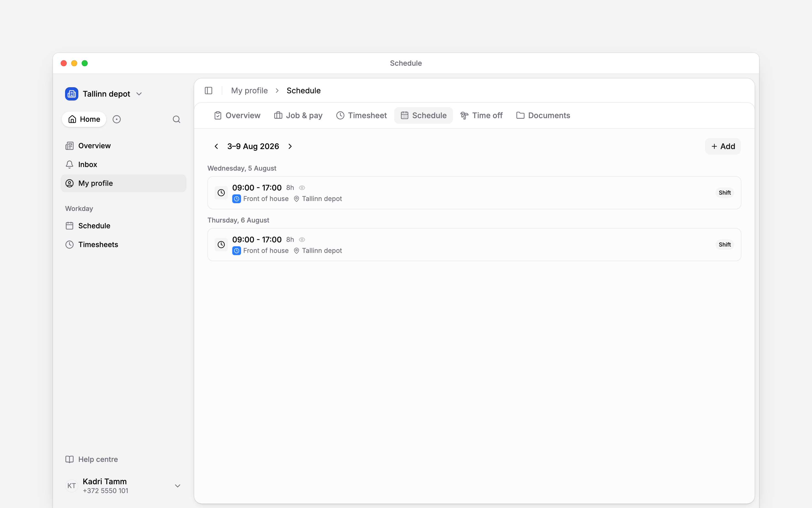
Task: Switch to the Overview tab
Action: click(x=237, y=116)
